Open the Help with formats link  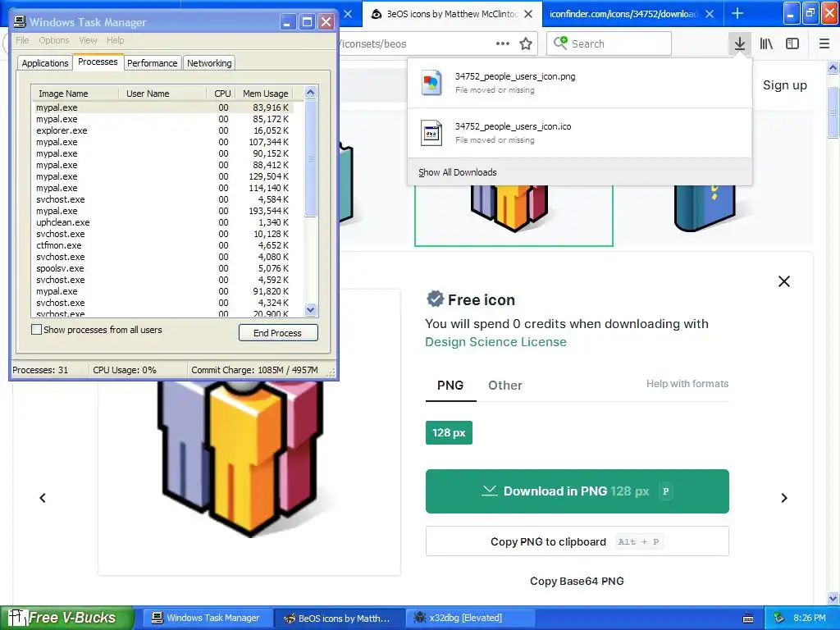tap(687, 384)
